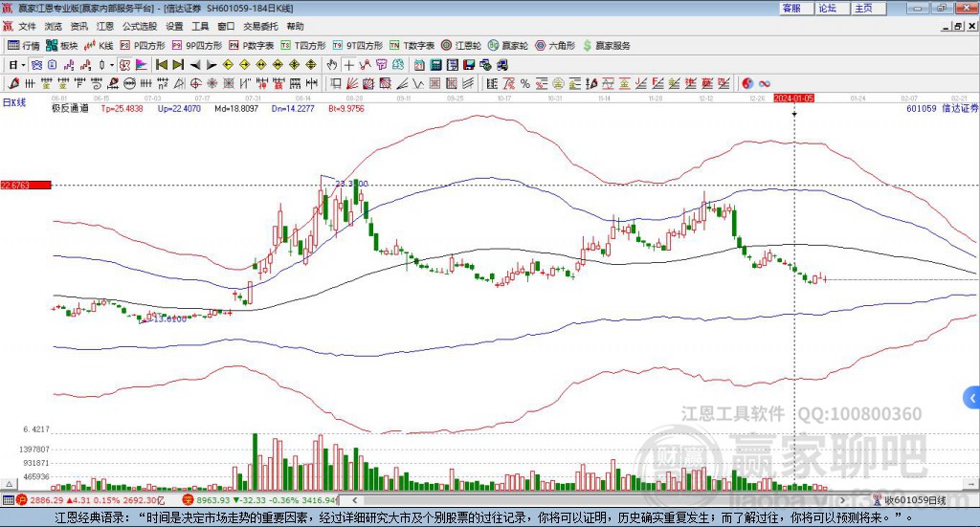Open the 行情 quotes view
The width and height of the screenshot is (980, 527).
point(23,46)
